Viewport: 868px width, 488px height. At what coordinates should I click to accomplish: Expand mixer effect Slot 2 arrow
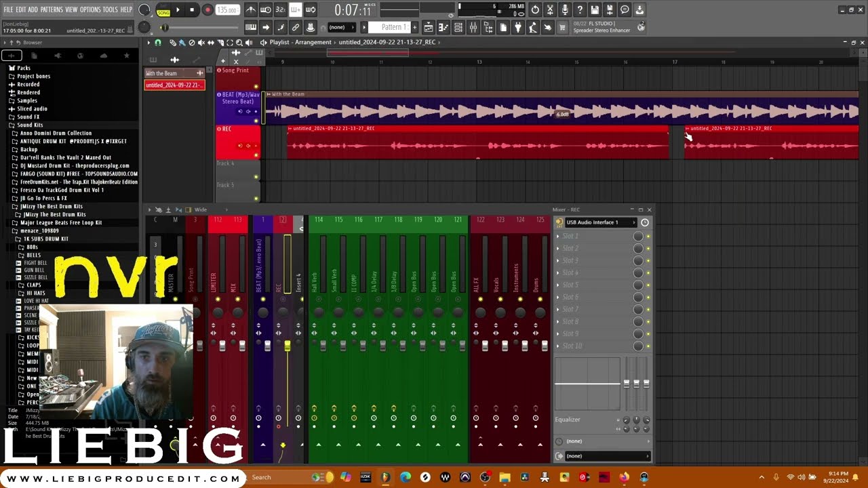tap(558, 248)
